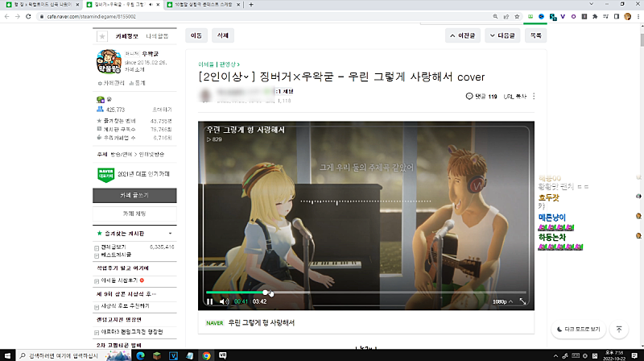This screenshot has height=361, width=644.
Task: Open Chrome's three-dot menu
Action: click(x=638, y=16)
